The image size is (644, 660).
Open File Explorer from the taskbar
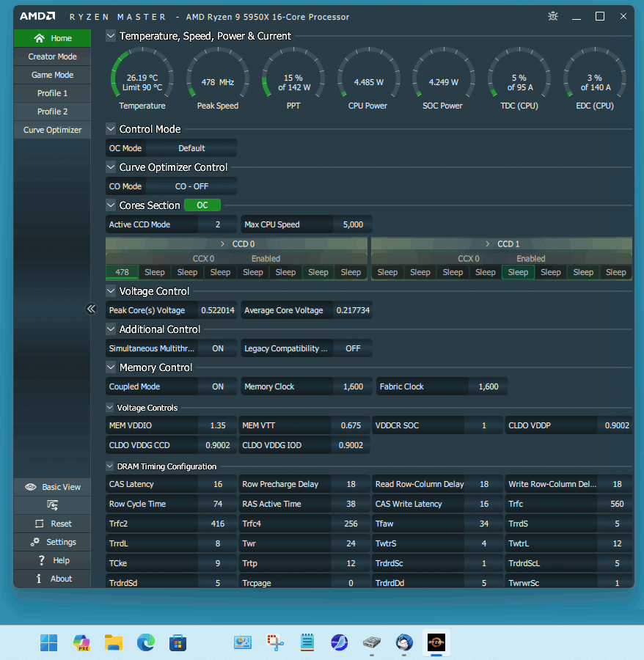pyautogui.click(x=114, y=642)
